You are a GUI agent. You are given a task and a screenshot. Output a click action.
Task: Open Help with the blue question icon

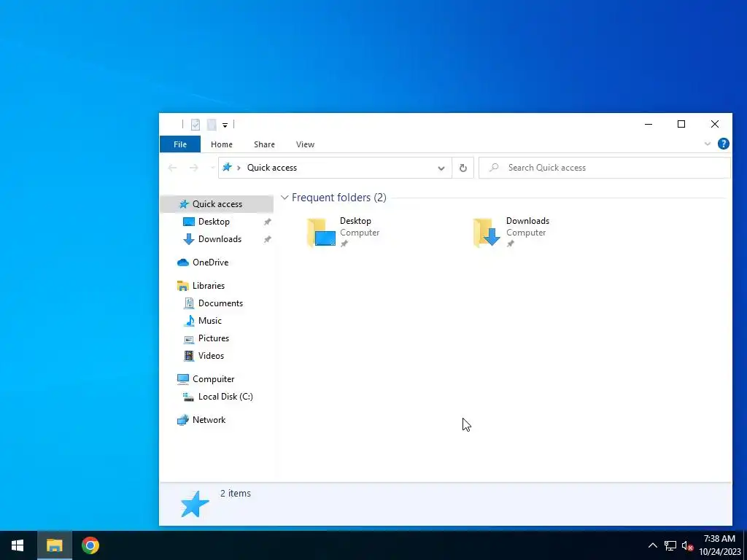click(x=723, y=144)
